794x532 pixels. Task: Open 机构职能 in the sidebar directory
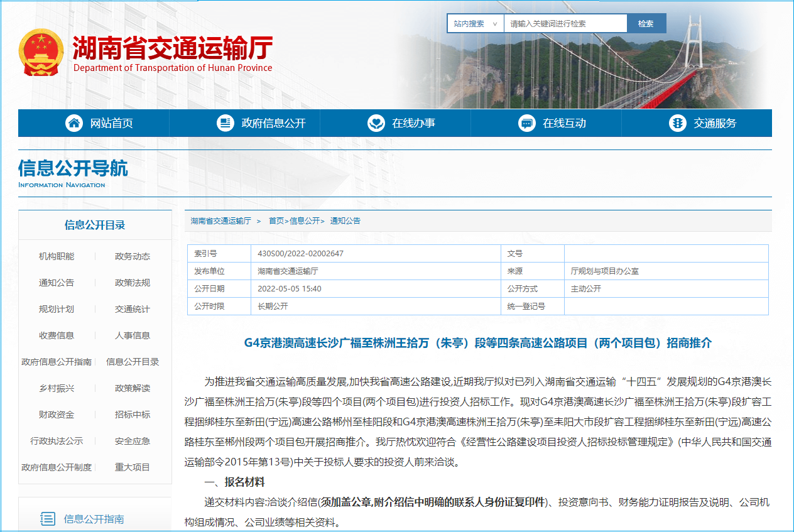57,256
